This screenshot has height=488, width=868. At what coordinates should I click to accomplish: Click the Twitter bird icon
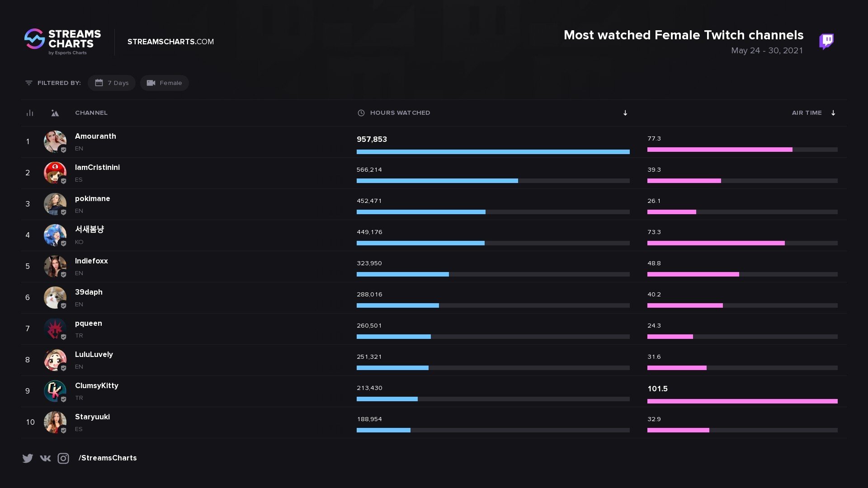[x=28, y=458]
